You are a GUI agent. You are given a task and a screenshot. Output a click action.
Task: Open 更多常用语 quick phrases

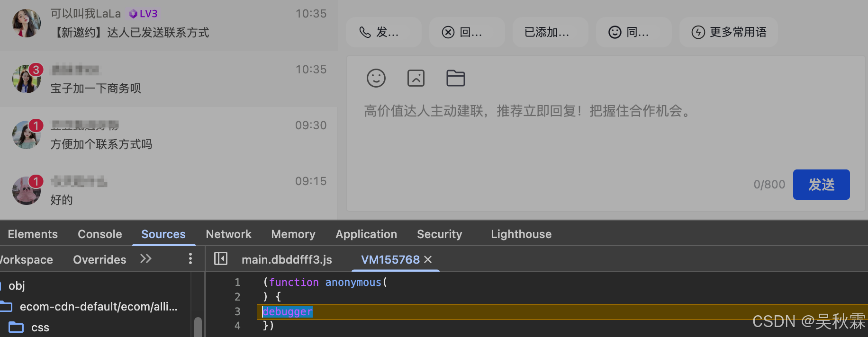(x=729, y=32)
